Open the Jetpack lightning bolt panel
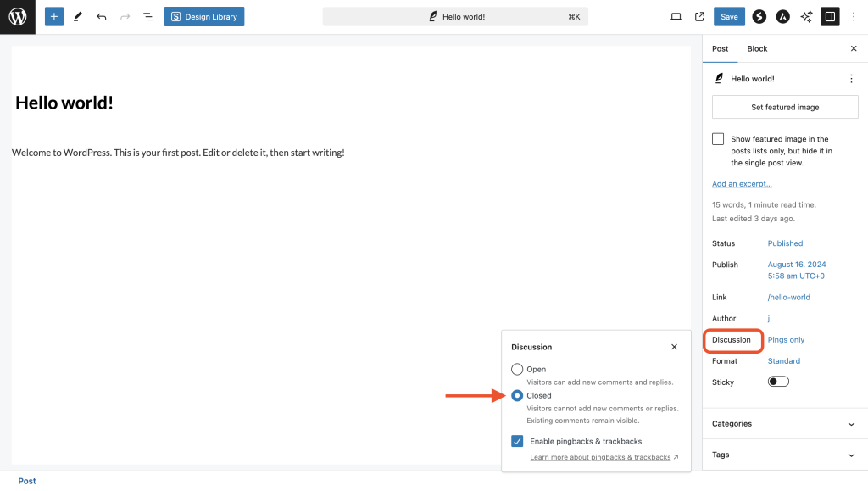 click(759, 17)
